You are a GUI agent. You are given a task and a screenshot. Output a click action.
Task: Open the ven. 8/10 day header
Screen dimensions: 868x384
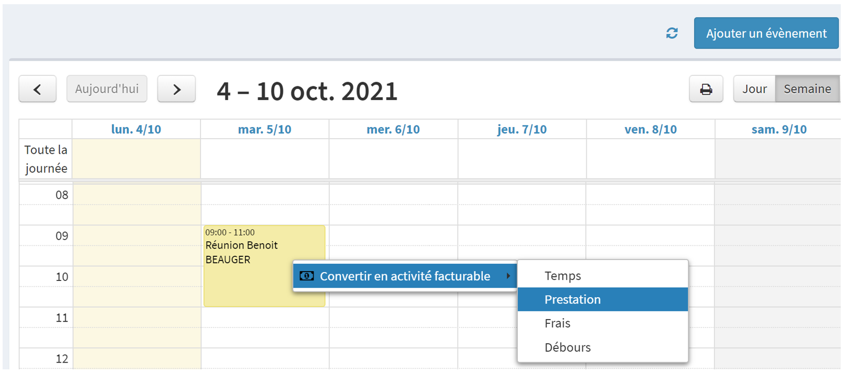coord(650,129)
